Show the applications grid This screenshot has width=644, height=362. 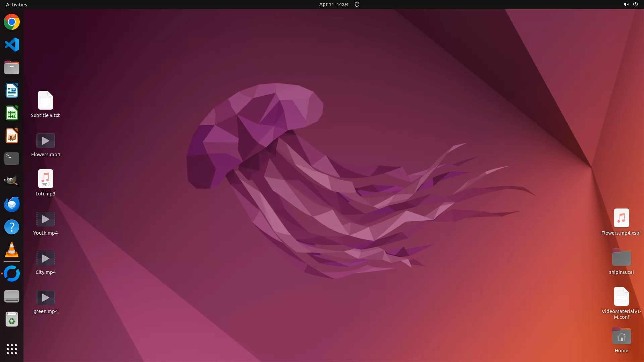pos(12,349)
